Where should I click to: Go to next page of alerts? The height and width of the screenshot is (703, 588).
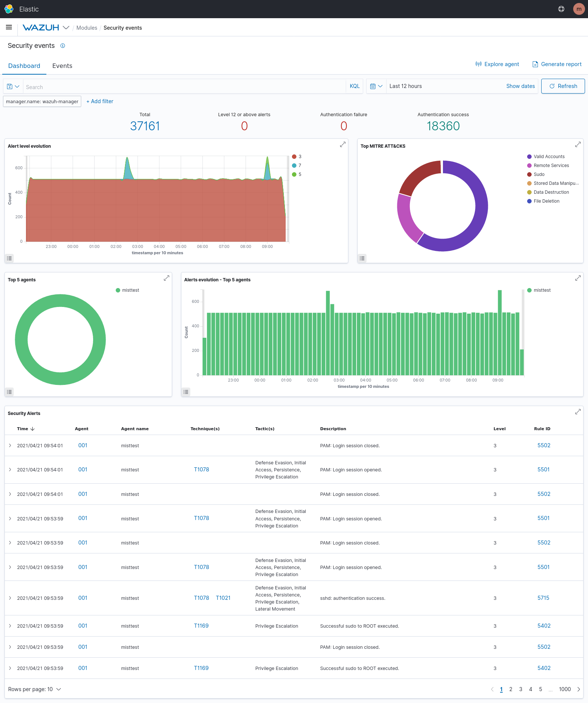578,689
